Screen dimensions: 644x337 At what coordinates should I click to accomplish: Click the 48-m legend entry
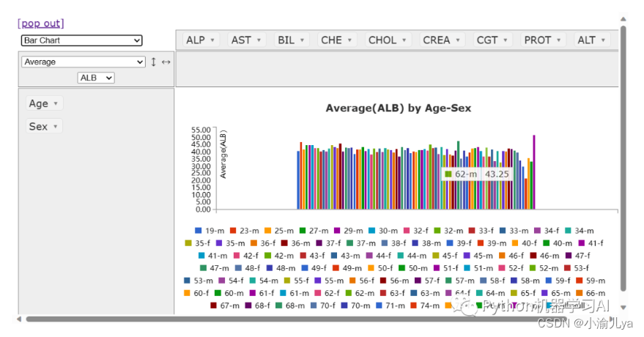281,268
